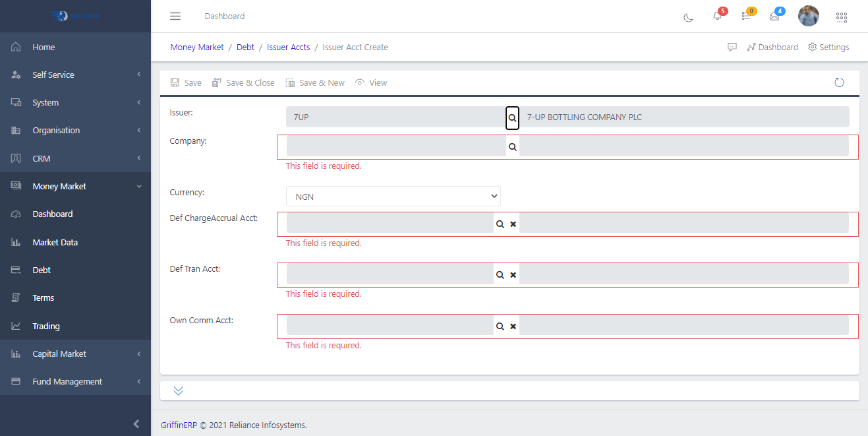Open the Company lookup magnifier
Image resolution: width=868 pixels, height=436 pixels.
click(x=512, y=146)
